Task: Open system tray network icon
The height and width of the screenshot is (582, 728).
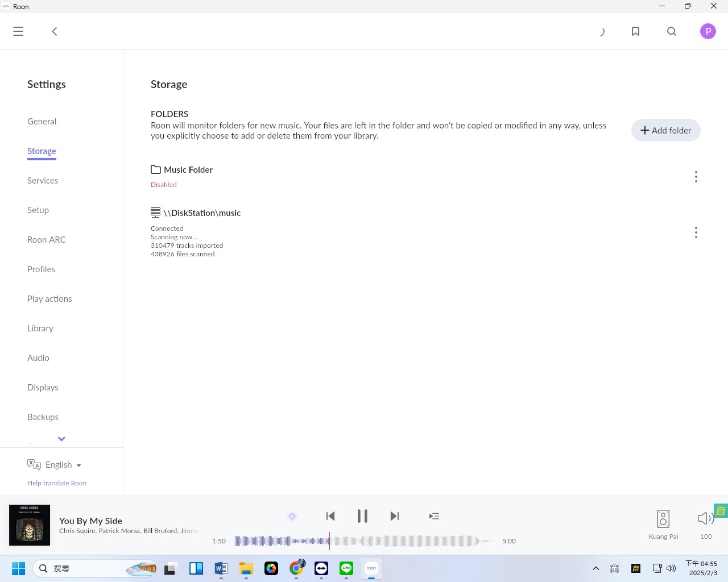Action: 657,568
